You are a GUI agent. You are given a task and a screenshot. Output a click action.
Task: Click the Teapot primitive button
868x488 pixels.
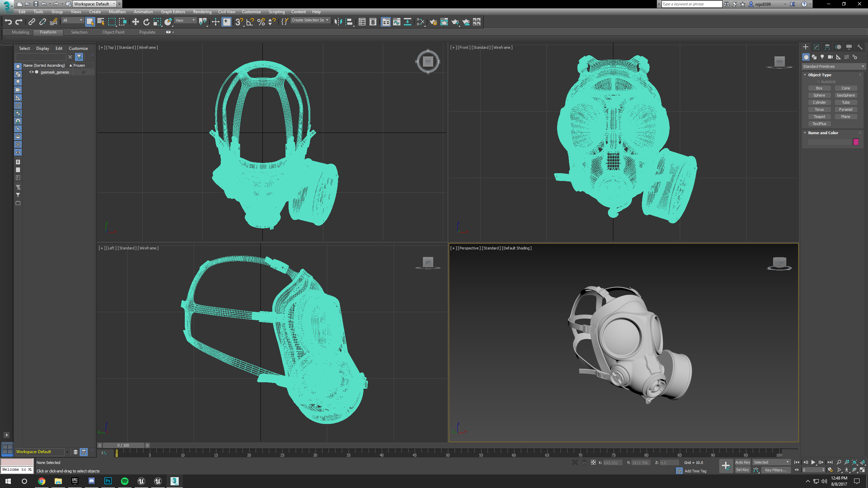[x=819, y=117]
